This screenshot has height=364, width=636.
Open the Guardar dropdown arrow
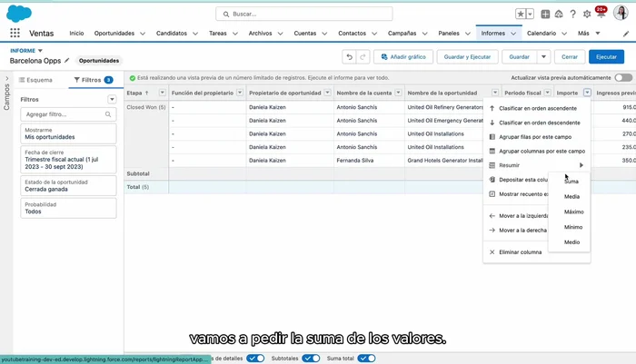point(543,56)
